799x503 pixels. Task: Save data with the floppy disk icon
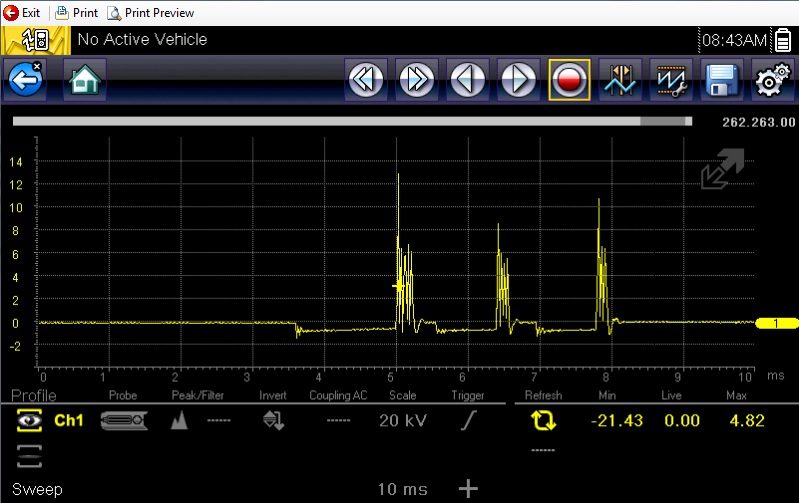722,80
